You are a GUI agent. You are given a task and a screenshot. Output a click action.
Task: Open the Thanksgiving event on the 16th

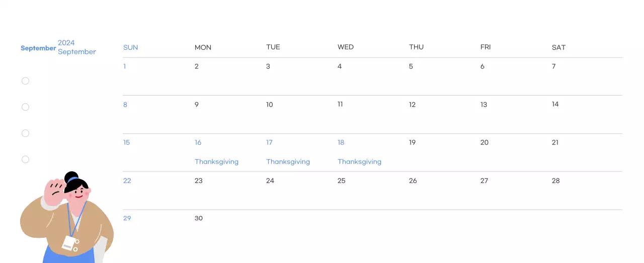coord(216,162)
